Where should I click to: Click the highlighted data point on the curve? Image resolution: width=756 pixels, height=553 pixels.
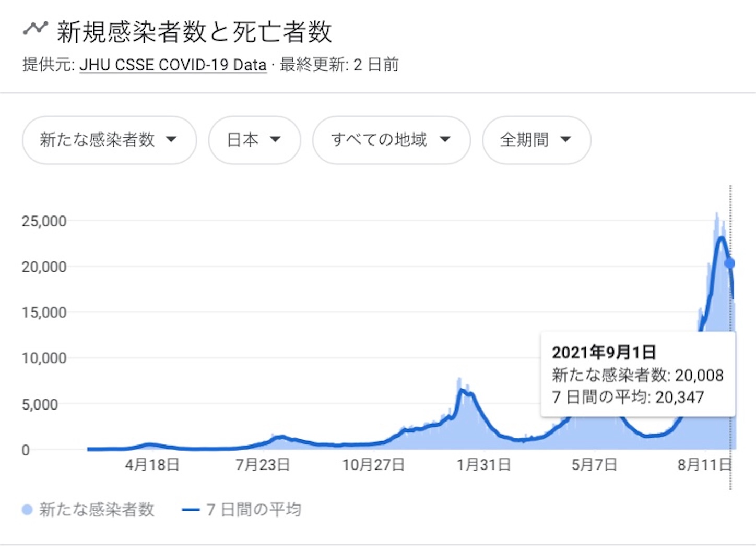tap(730, 263)
